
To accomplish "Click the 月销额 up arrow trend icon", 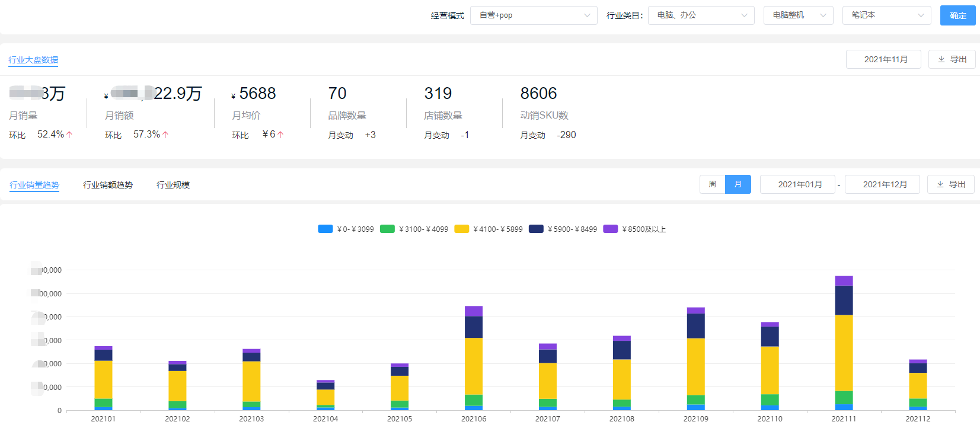I will click(165, 135).
